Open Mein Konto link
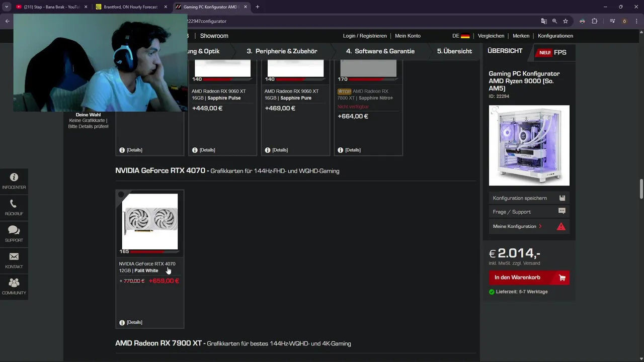 [x=408, y=36]
